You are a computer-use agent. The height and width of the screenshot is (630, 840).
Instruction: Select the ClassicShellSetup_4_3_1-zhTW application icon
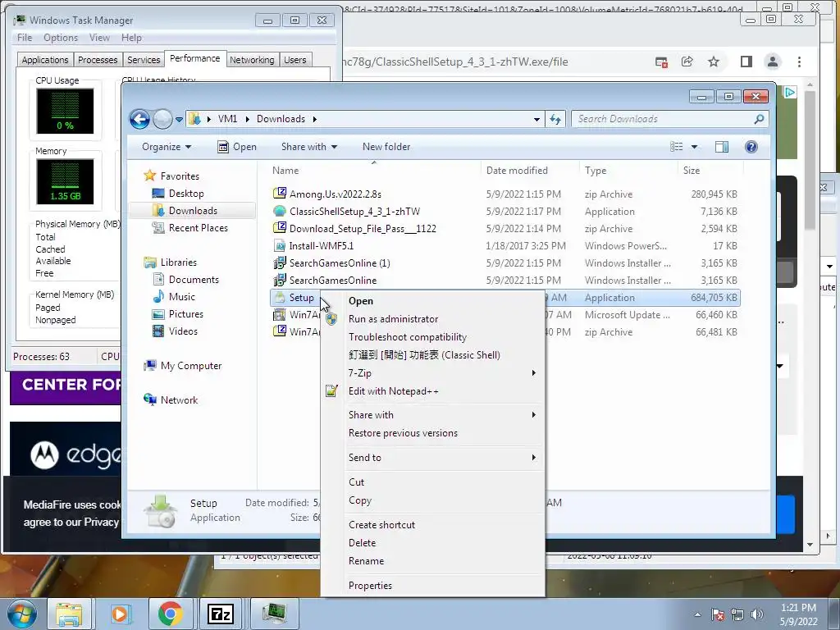pyautogui.click(x=279, y=211)
